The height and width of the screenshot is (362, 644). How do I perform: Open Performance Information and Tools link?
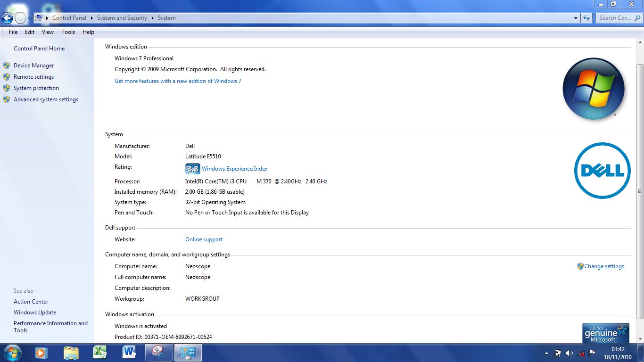pyautogui.click(x=50, y=327)
